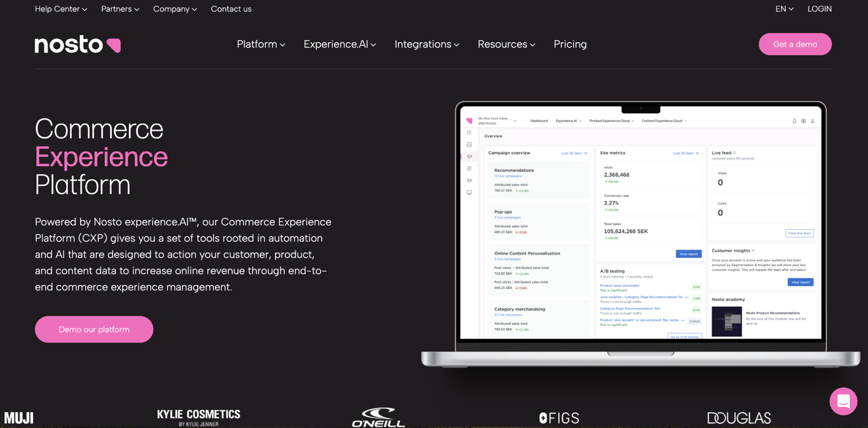
Task: Click the 2.27% Conversion rate value
Action: 611,203
